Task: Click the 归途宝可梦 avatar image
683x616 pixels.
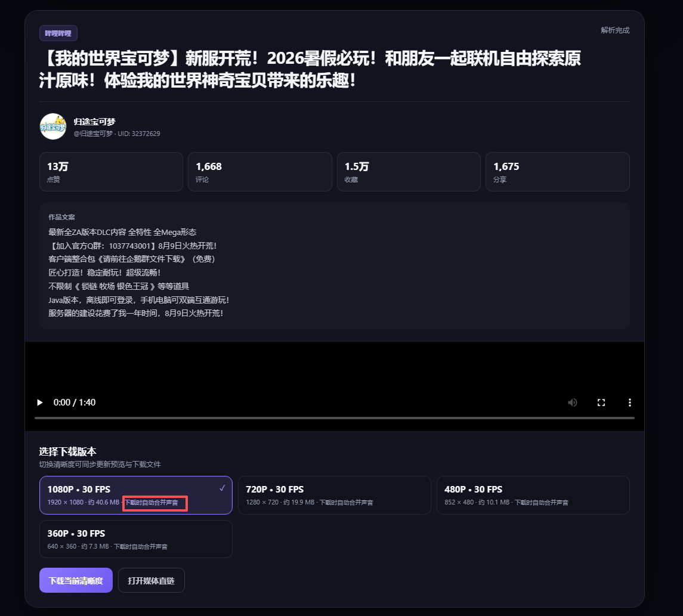Action: 53,126
